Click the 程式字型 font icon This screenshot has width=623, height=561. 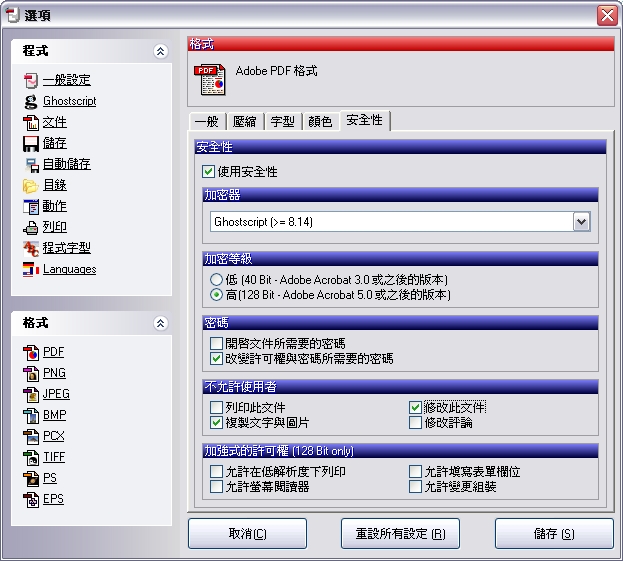point(31,248)
